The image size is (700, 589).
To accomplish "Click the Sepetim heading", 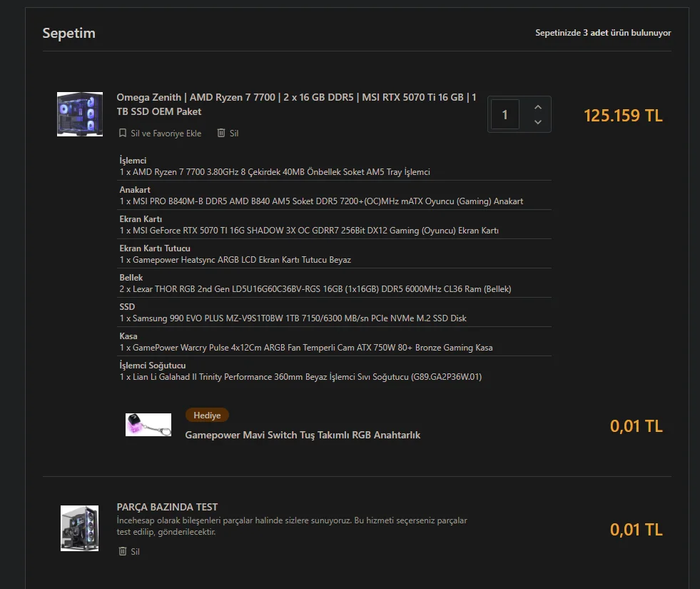I will pyautogui.click(x=69, y=33).
